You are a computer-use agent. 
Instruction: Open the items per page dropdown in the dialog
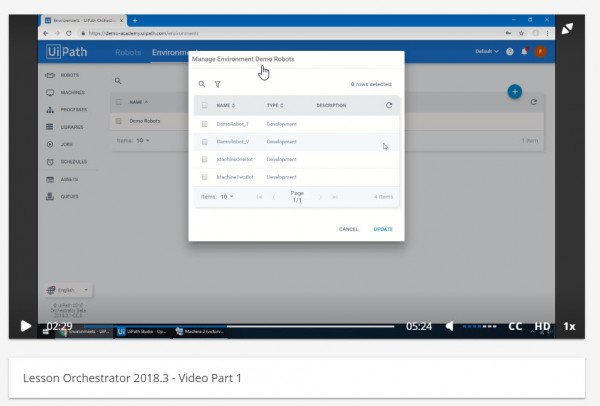pos(225,197)
